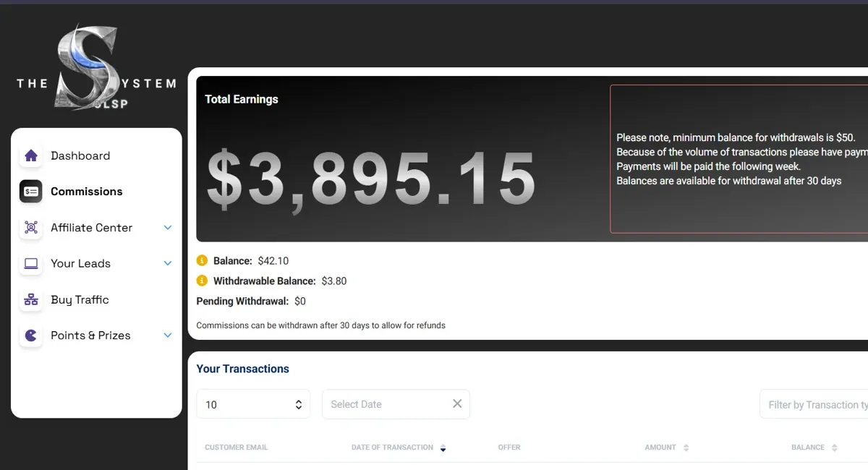
Task: Click the Your Leads monitor icon
Action: click(30, 263)
